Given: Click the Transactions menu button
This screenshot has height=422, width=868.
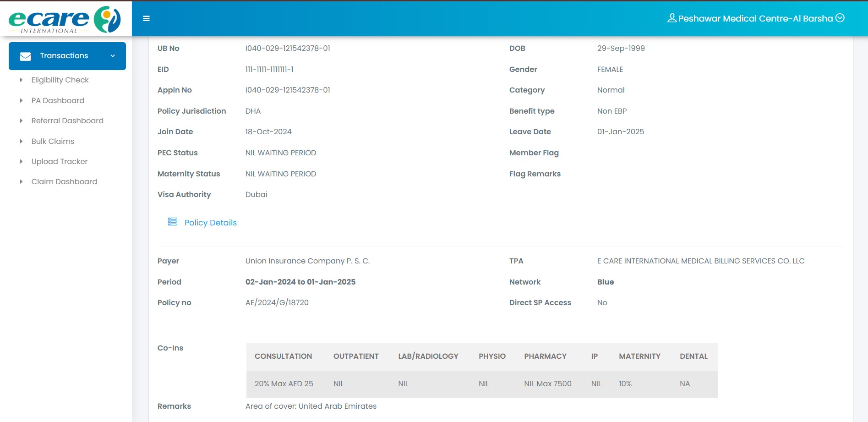Looking at the screenshot, I should [64, 56].
